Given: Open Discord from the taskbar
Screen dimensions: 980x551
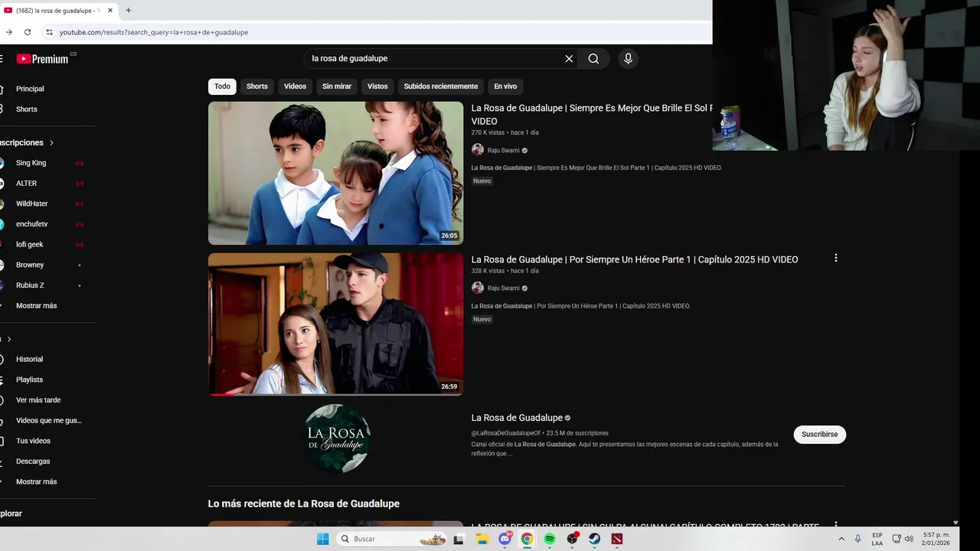Looking at the screenshot, I should click(505, 539).
